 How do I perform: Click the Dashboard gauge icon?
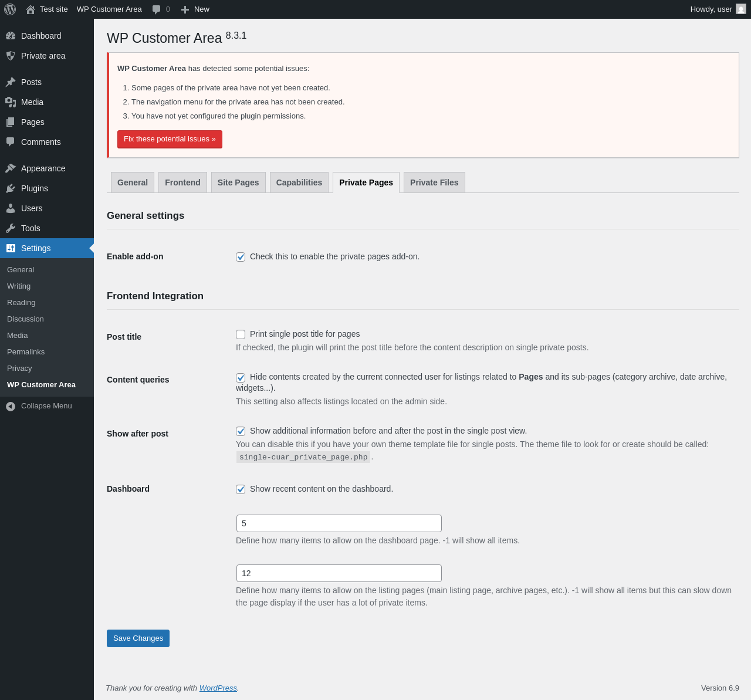coord(11,36)
